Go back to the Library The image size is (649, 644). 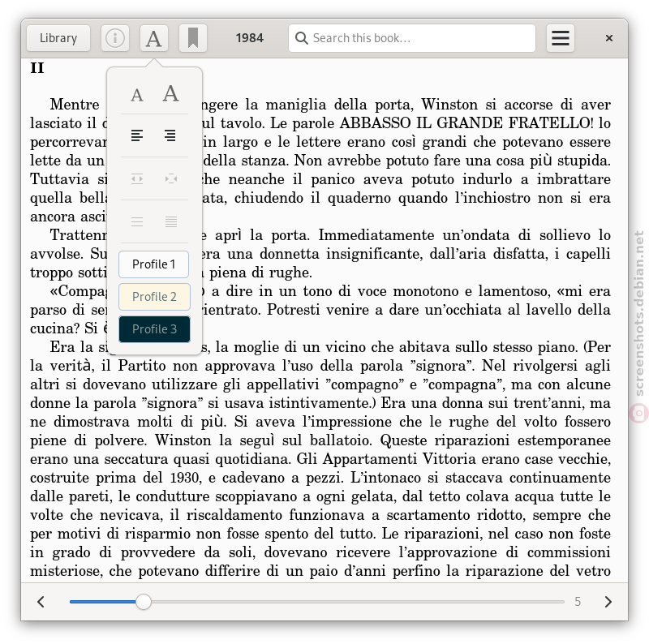click(58, 38)
